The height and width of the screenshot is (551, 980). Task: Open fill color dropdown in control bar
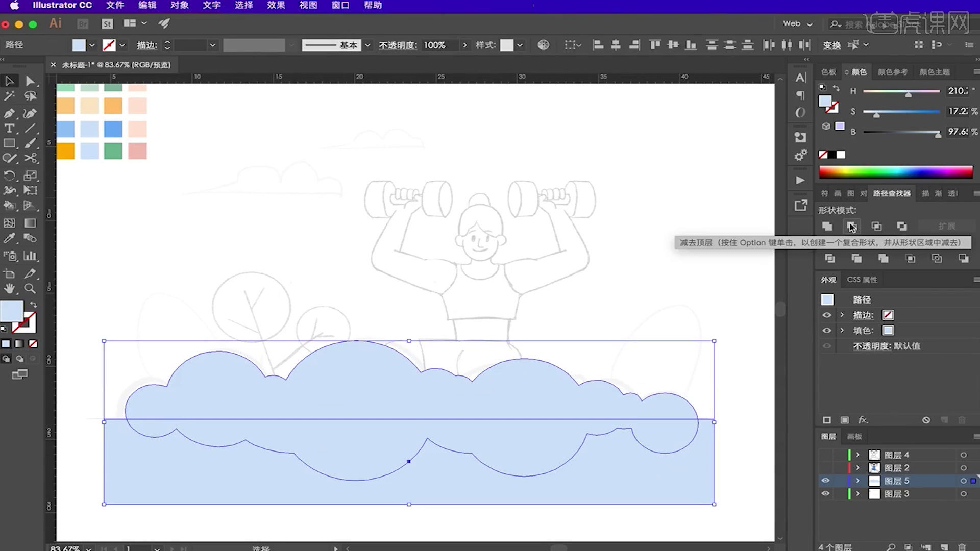(x=92, y=45)
